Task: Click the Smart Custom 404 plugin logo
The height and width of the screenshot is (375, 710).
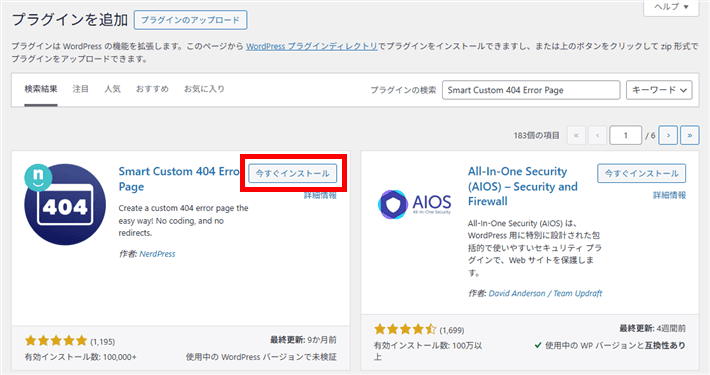Action: tap(65, 205)
